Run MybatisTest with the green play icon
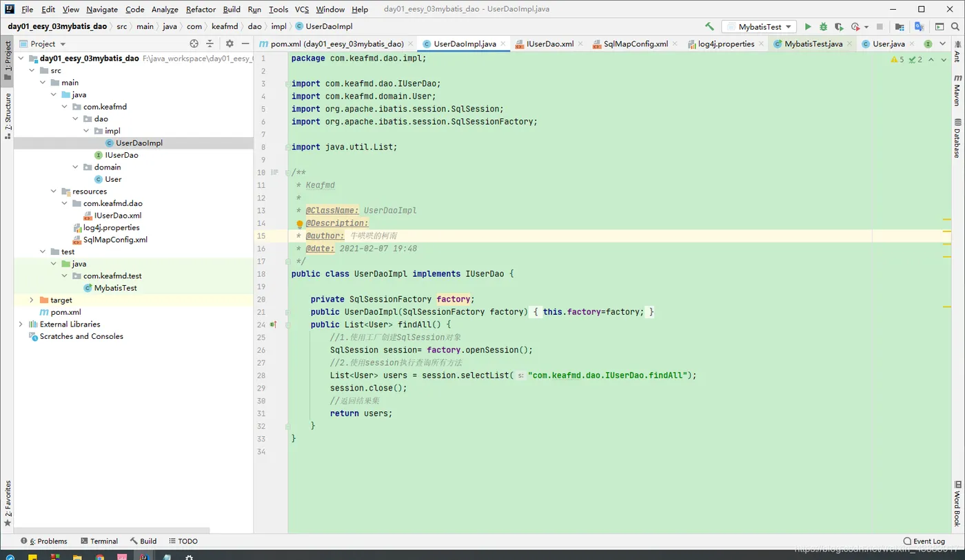 (808, 27)
